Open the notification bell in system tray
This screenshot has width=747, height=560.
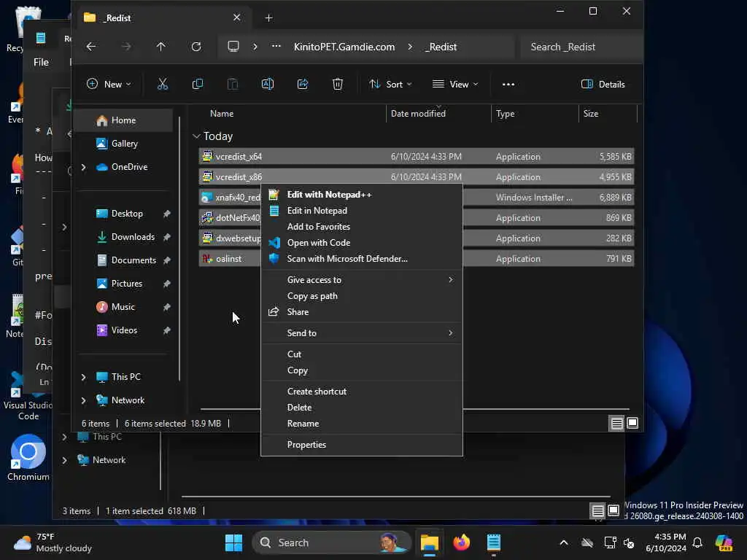click(697, 542)
